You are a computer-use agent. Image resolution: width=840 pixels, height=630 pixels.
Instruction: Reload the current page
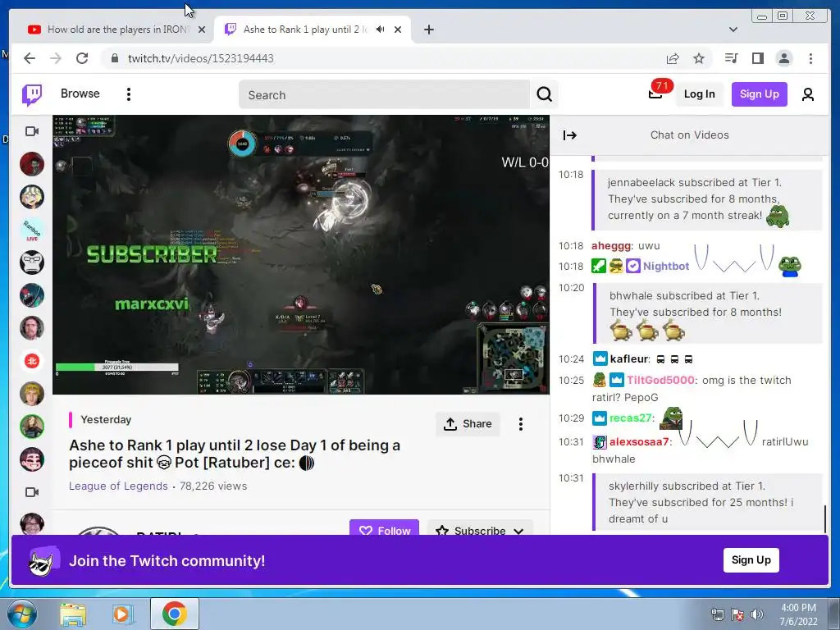(82, 58)
